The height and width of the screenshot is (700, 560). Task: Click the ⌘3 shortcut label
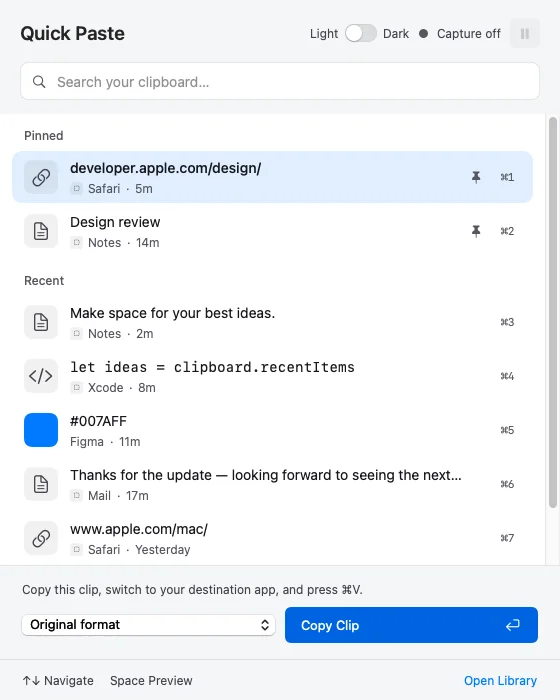pyautogui.click(x=507, y=322)
